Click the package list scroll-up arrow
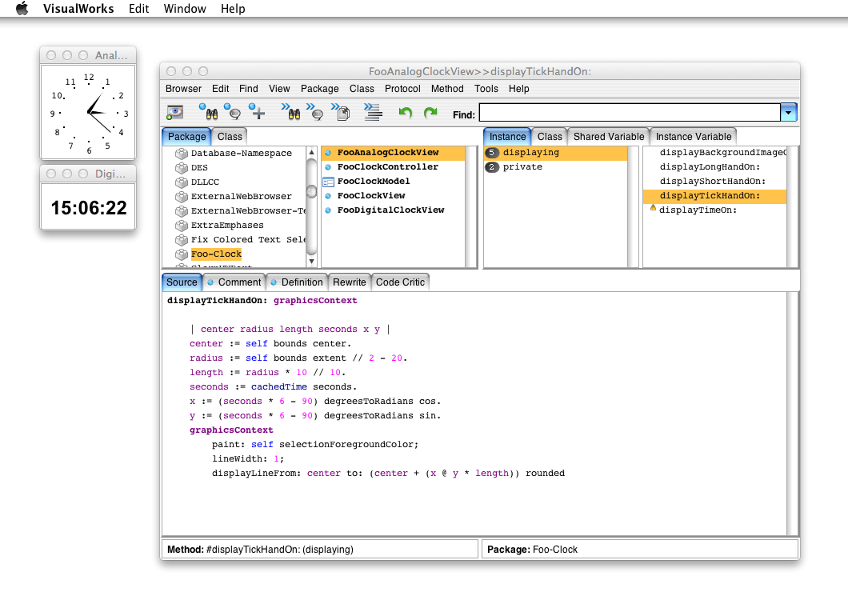The image size is (848, 616). (311, 153)
